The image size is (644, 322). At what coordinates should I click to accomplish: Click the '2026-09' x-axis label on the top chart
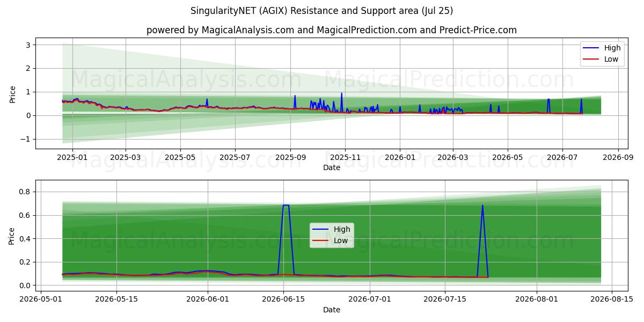coord(618,158)
